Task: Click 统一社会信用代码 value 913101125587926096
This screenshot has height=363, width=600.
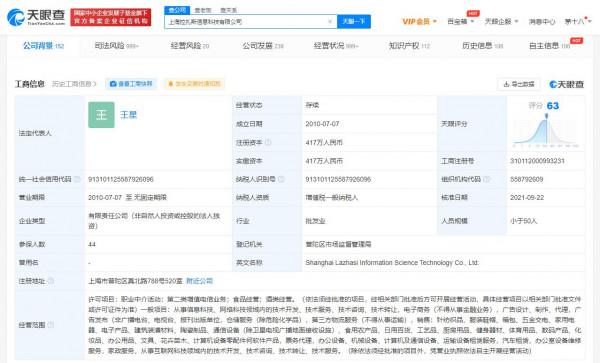Action: point(121,179)
